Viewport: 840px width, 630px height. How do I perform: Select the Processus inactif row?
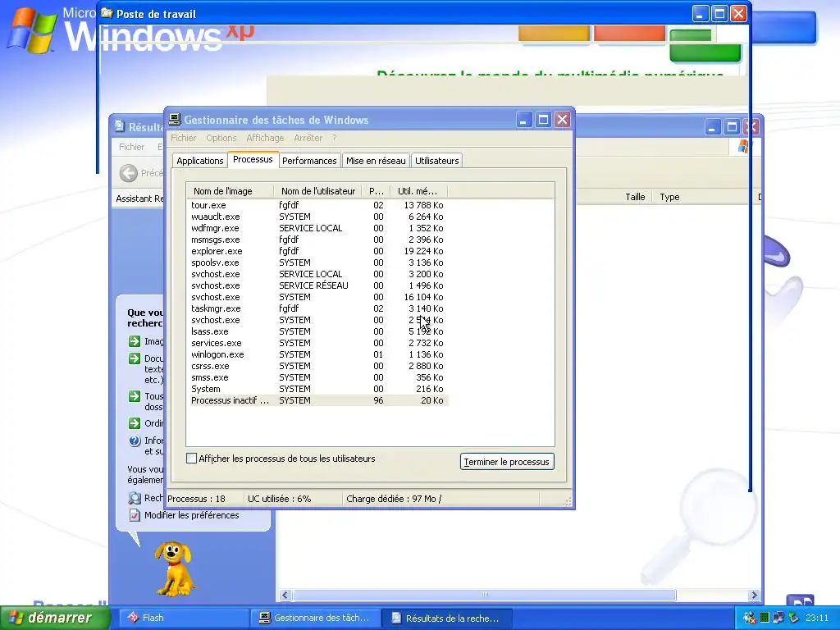(318, 400)
